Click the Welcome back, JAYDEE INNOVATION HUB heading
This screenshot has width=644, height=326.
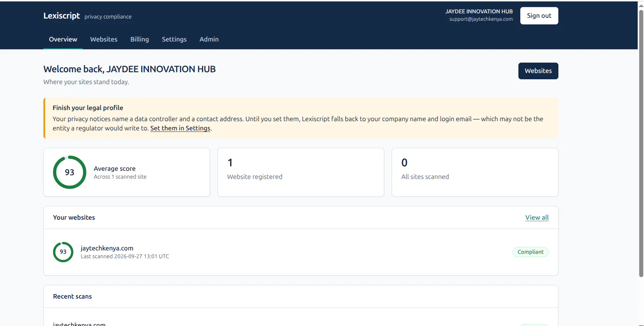[x=129, y=69]
